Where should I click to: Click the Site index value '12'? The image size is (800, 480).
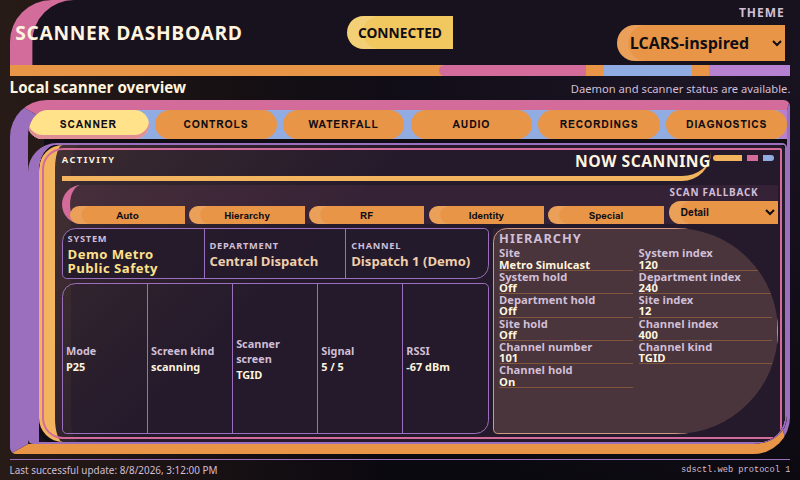point(645,311)
